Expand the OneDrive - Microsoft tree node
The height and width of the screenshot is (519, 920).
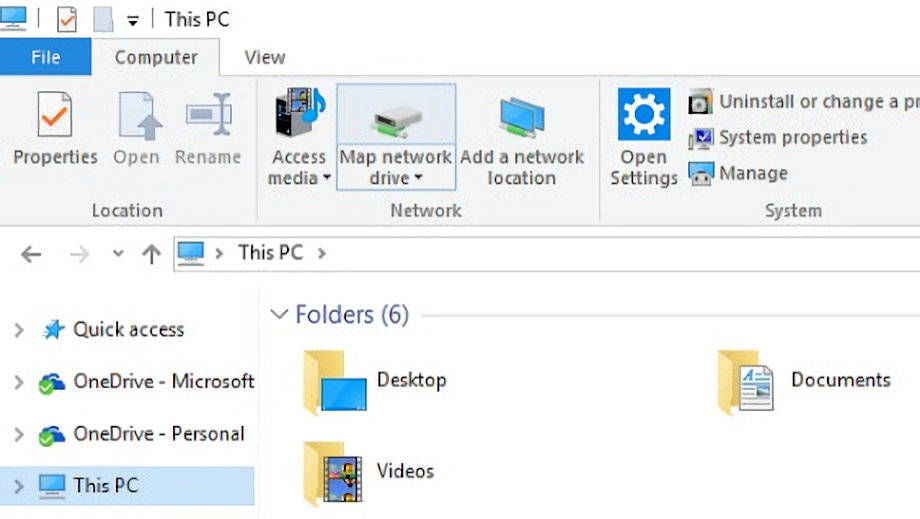click(x=19, y=382)
